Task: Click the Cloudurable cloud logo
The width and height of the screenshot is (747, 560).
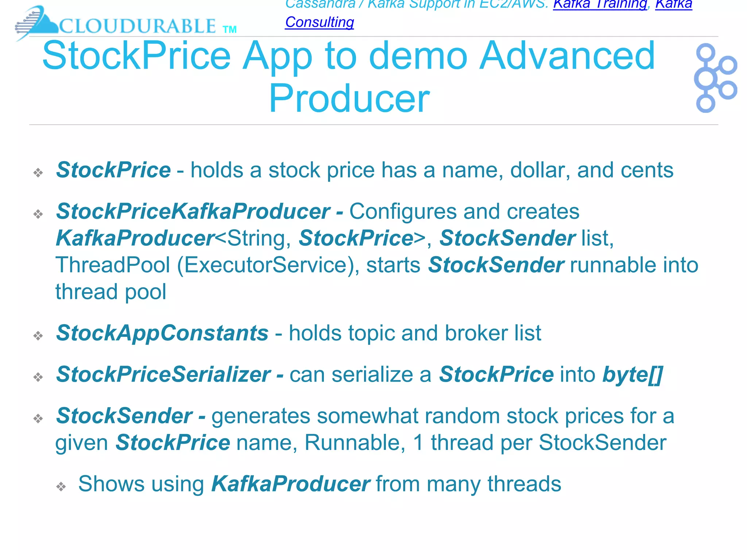Action: pyautogui.click(x=36, y=23)
